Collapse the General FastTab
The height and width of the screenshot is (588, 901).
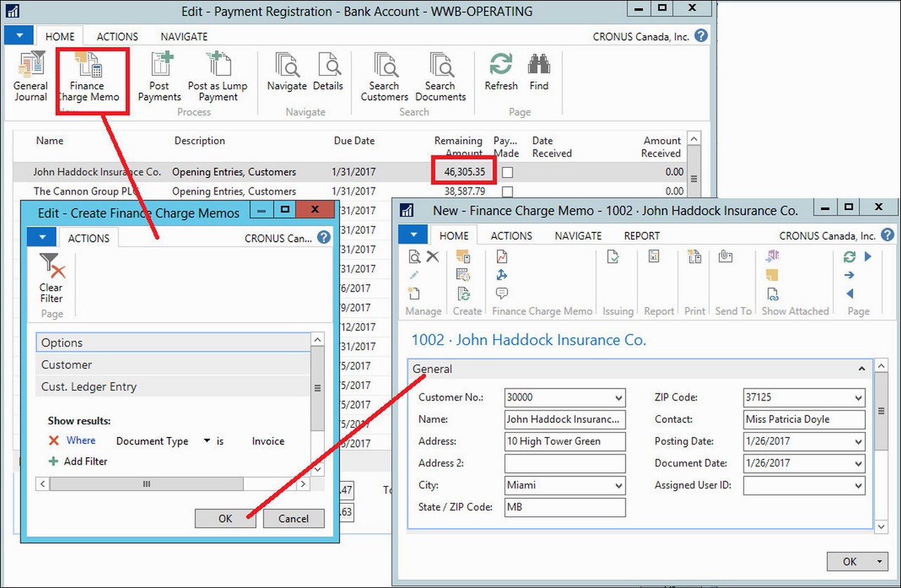click(x=862, y=369)
